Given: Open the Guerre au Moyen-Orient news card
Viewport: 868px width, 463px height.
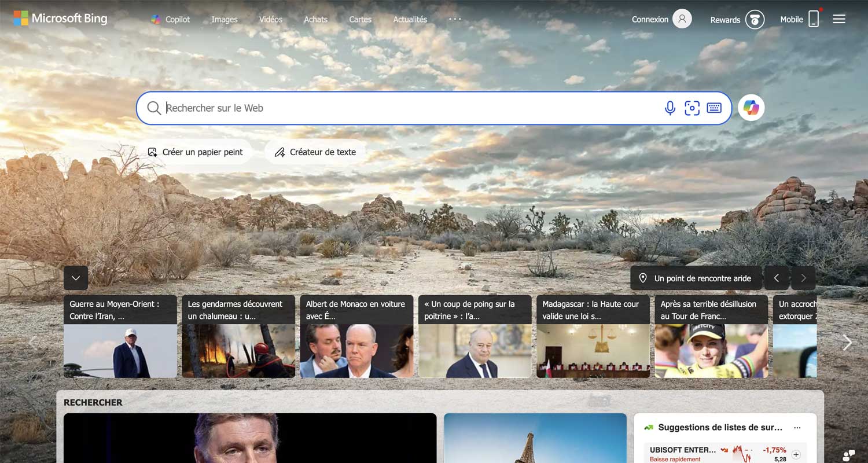Looking at the screenshot, I should pos(120,336).
